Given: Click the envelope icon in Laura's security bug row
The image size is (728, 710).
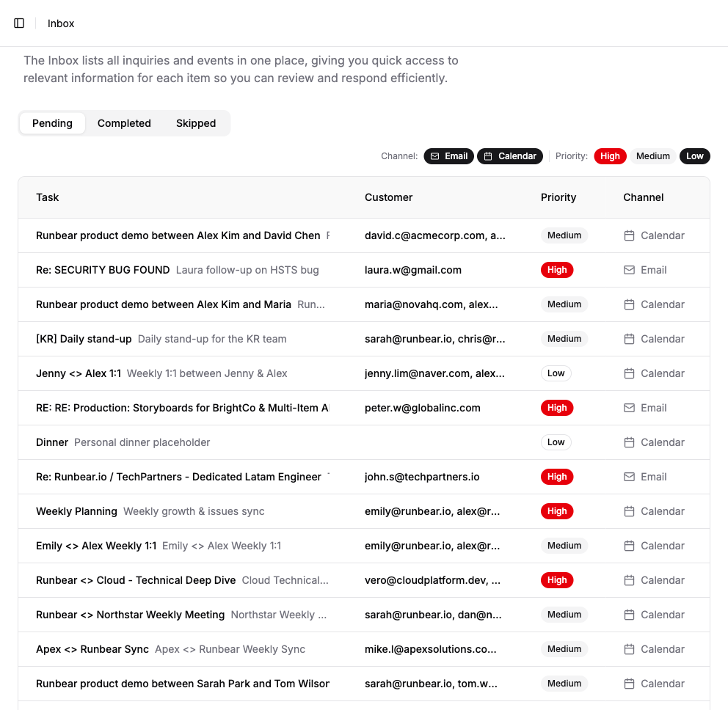Looking at the screenshot, I should (x=629, y=270).
